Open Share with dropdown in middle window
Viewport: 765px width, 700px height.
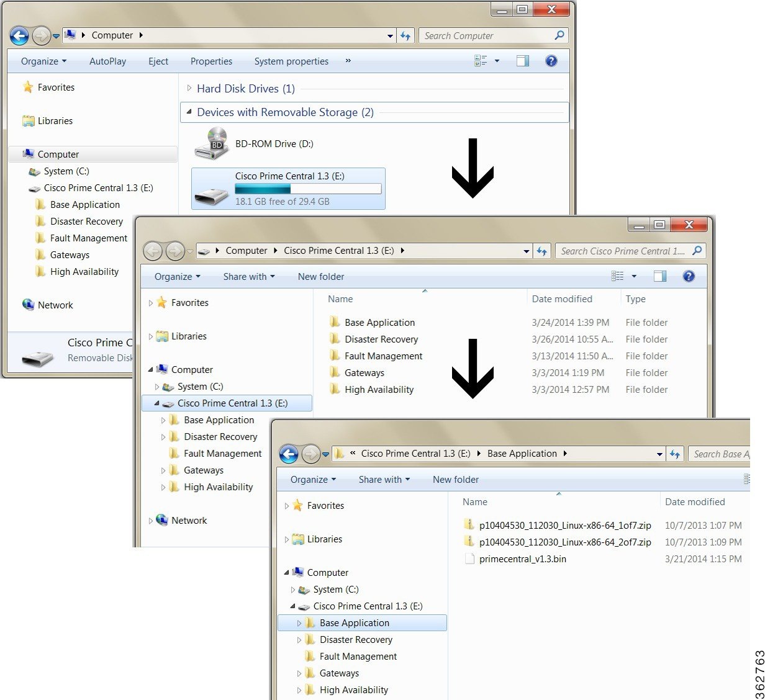click(x=249, y=276)
